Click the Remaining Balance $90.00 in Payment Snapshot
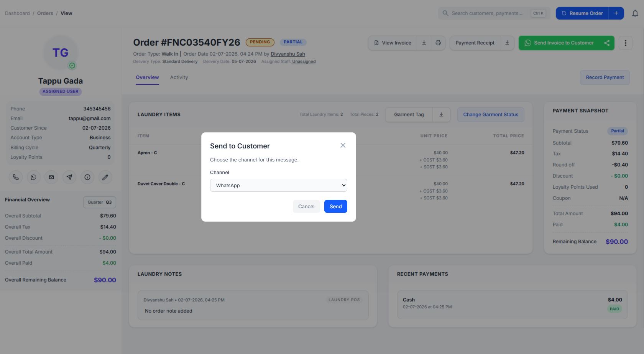 pos(617,242)
